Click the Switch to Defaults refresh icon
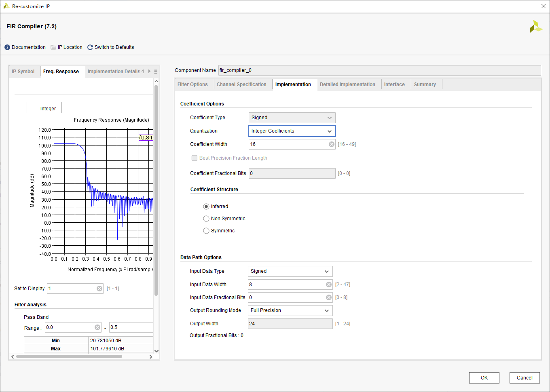The image size is (550, 392). 90,47
